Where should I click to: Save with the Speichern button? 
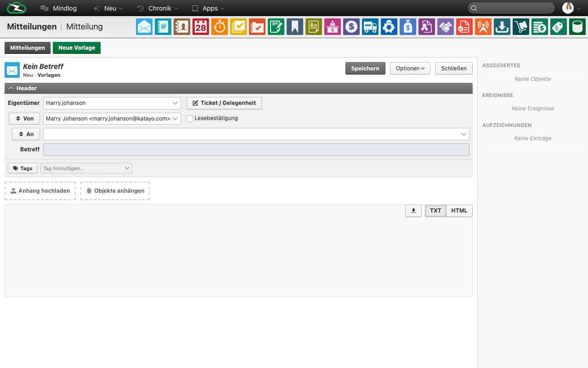[365, 69]
